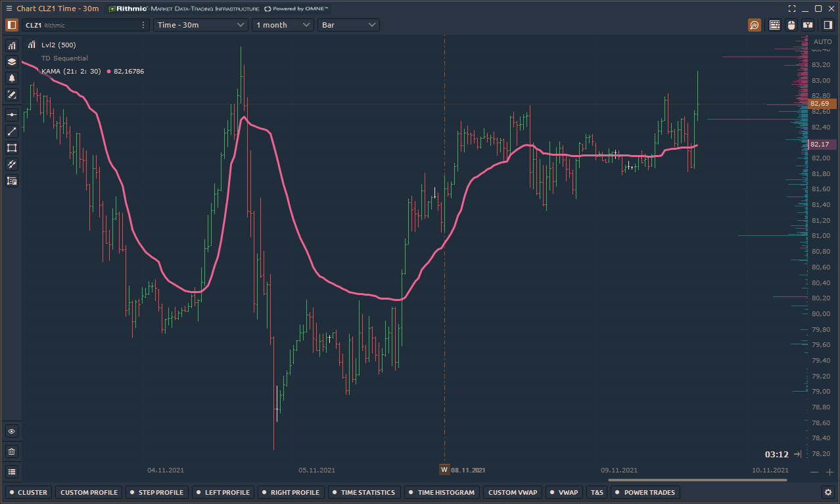Image resolution: width=840 pixels, height=504 pixels.
Task: Open the Bar chart style dropdown
Action: 348,25
